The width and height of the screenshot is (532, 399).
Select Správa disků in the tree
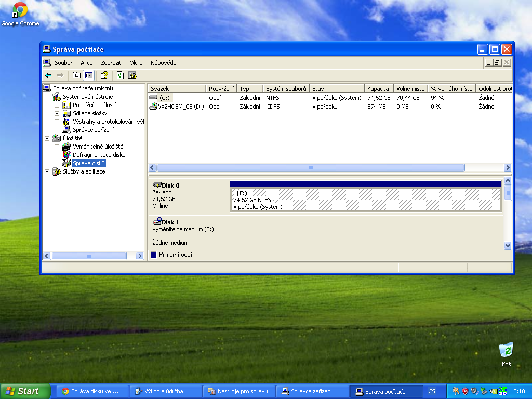coord(89,163)
